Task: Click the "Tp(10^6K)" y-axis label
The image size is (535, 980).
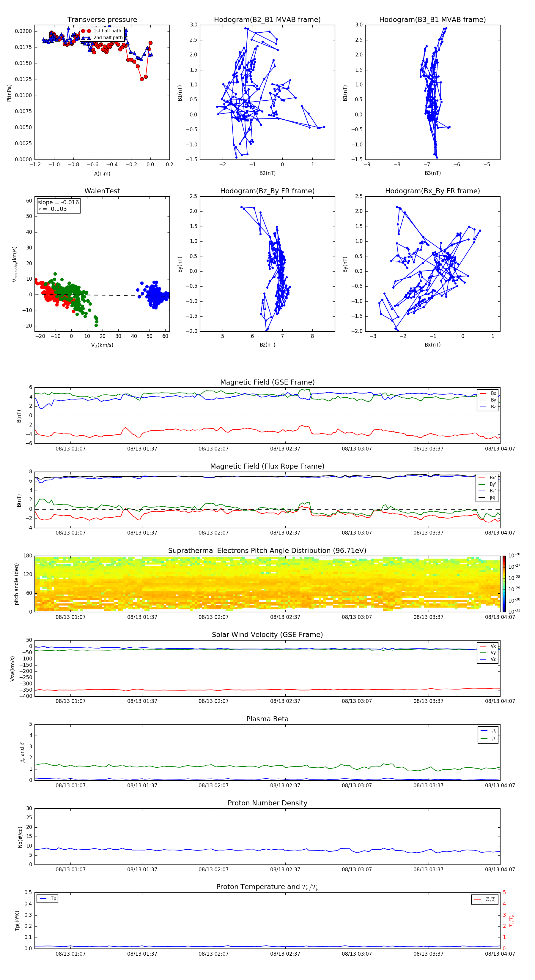Action: (17, 921)
